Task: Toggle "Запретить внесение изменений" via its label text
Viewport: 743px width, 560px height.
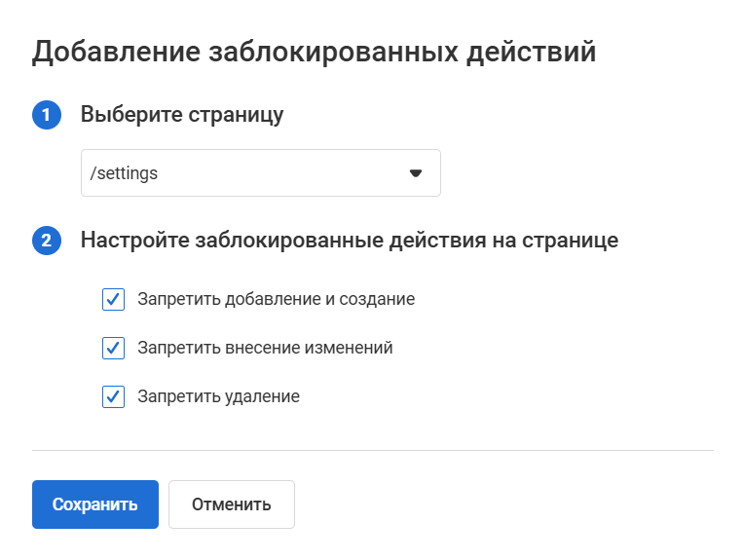Action: point(265,348)
